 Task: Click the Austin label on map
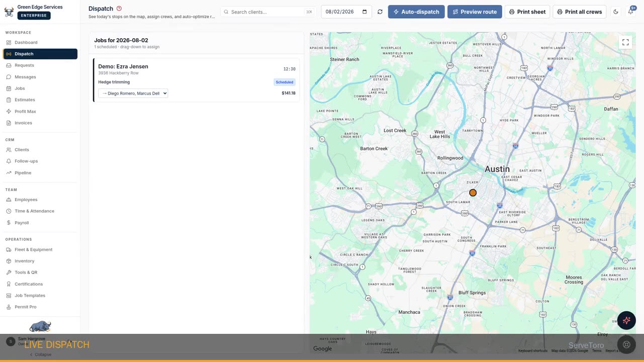pos(497,169)
